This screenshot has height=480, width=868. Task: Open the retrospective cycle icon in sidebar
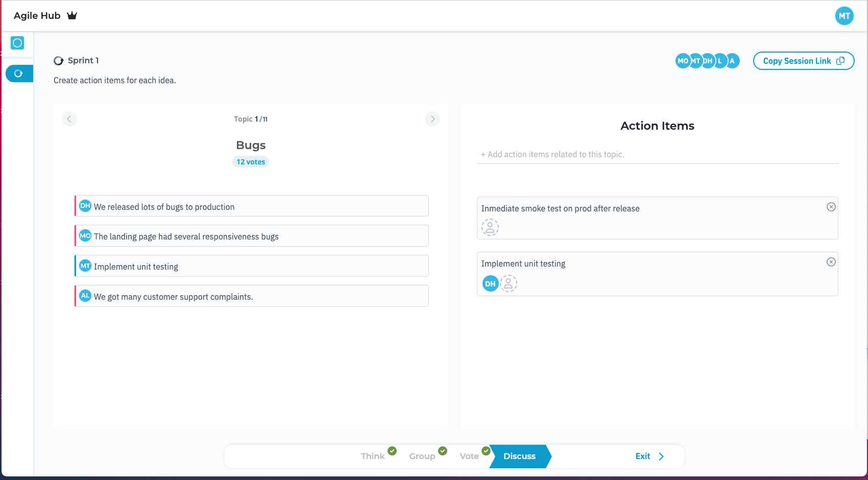pyautogui.click(x=19, y=74)
